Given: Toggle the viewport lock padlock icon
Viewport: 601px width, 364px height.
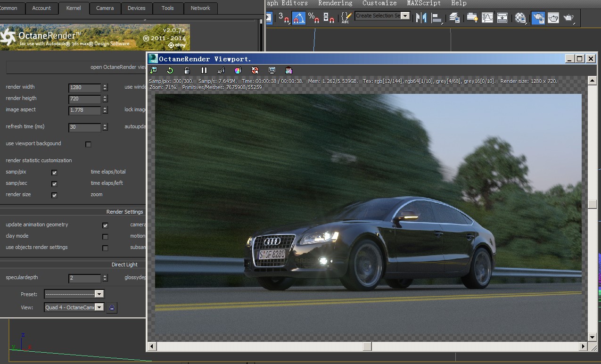Looking at the screenshot, I should click(187, 70).
